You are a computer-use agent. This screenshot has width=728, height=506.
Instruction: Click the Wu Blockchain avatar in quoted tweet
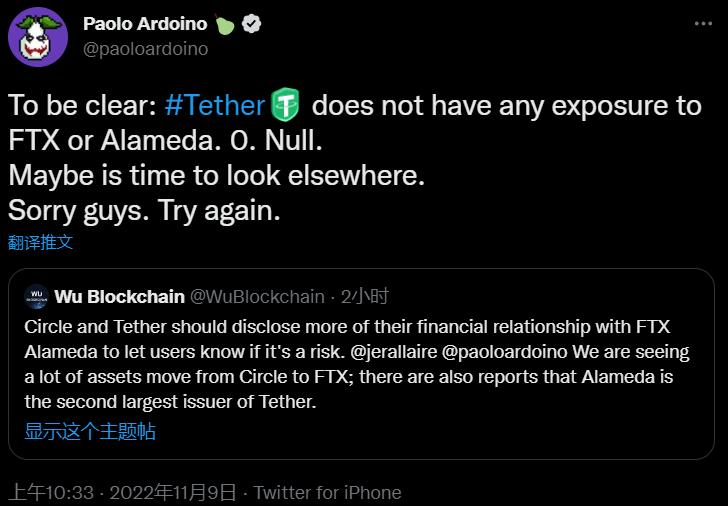pos(37,297)
